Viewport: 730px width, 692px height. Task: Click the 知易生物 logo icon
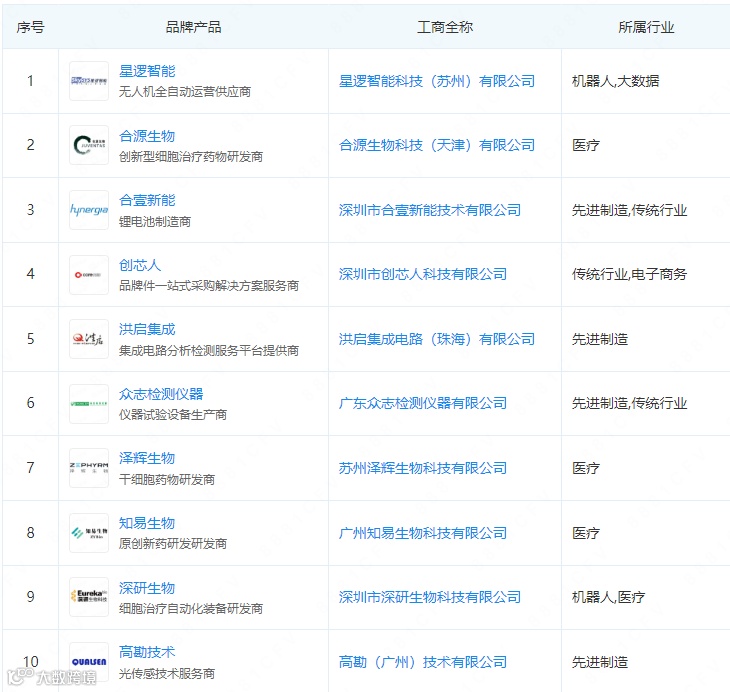point(89,532)
